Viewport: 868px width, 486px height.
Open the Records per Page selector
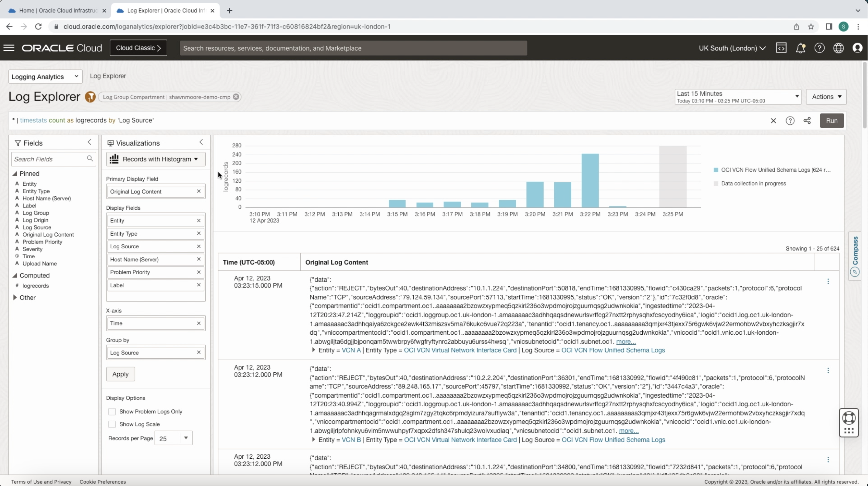click(x=173, y=438)
